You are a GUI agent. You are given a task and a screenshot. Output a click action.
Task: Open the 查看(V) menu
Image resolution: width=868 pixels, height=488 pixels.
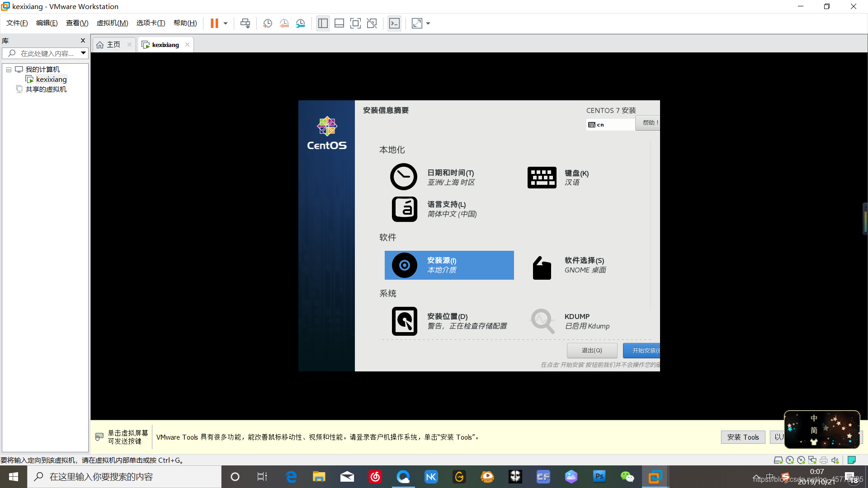[x=77, y=23]
